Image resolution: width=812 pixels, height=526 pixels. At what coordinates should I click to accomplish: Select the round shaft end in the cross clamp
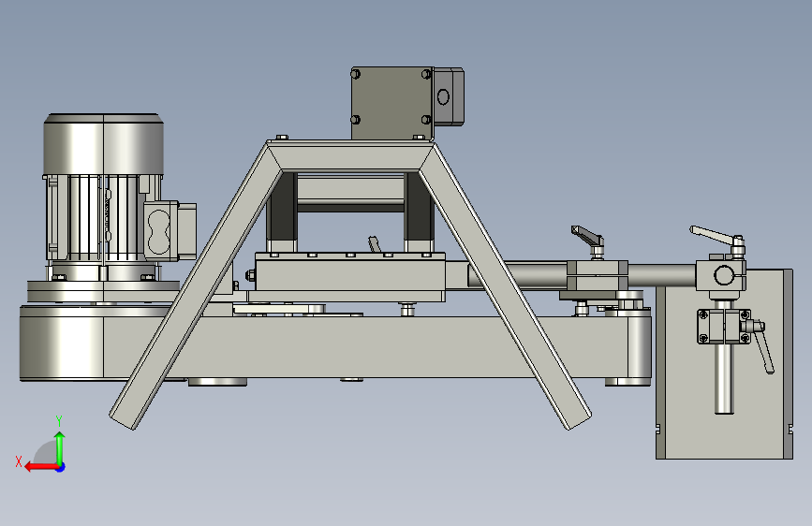[723, 275]
